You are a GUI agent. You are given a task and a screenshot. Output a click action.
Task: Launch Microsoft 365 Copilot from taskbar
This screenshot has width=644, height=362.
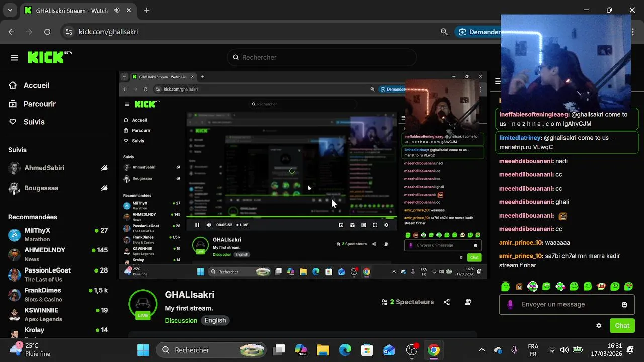[301, 350]
